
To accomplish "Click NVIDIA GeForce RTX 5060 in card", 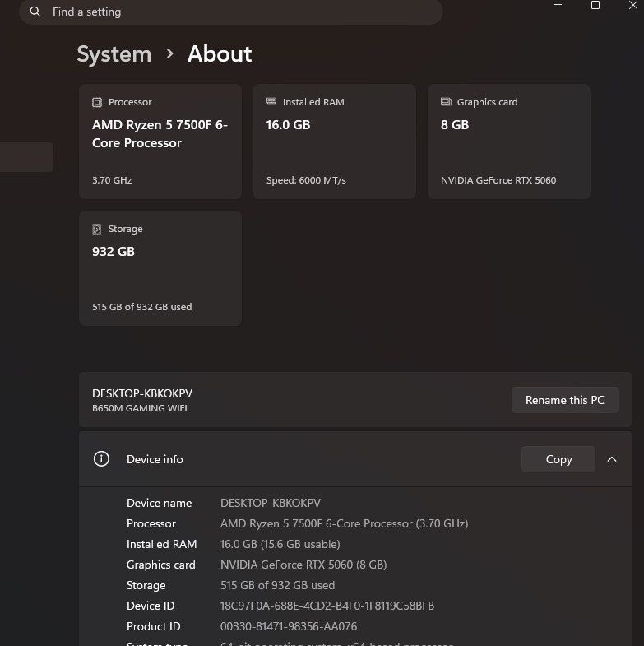I will (498, 180).
